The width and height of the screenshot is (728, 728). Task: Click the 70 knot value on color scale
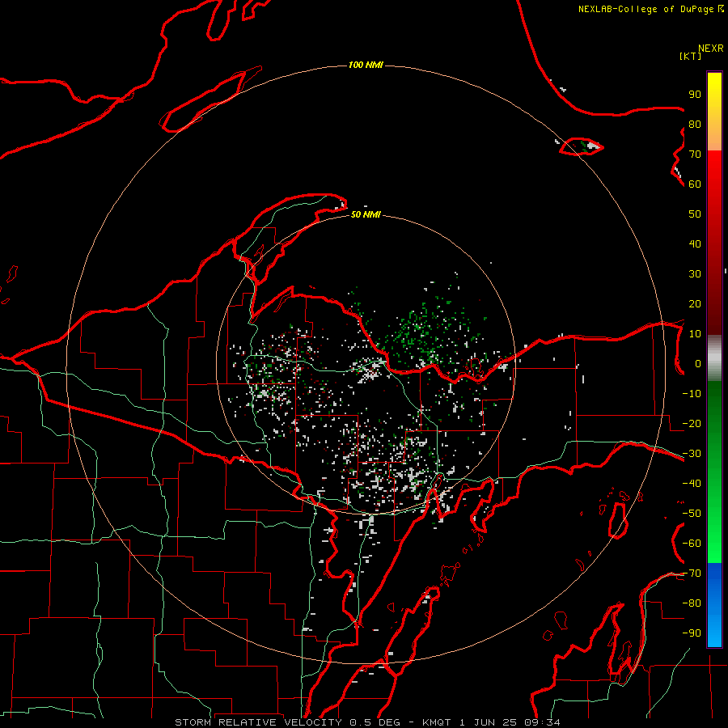pos(695,154)
